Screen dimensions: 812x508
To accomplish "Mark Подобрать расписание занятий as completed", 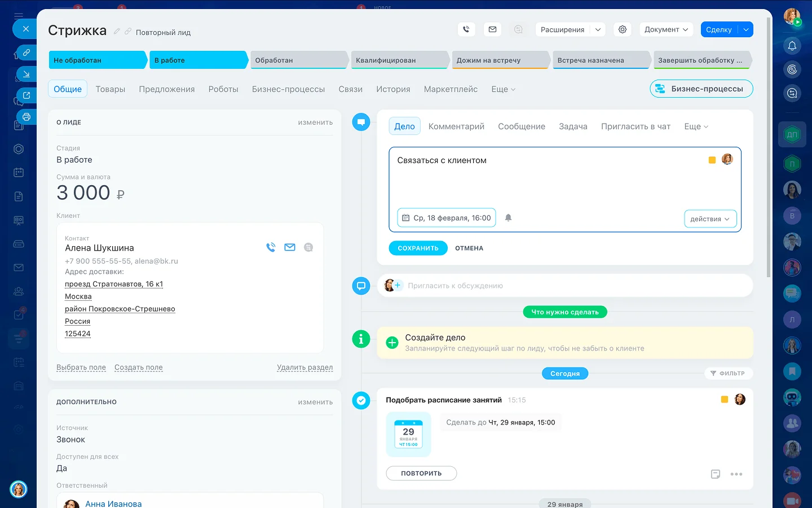I will (361, 400).
